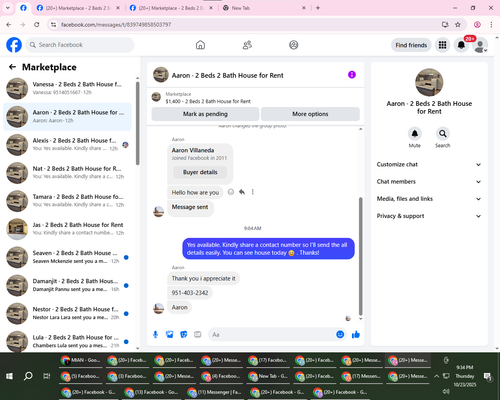Viewport: 500px width, 400px height.
Task: Click the Facebook logo icon
Action: [14, 45]
